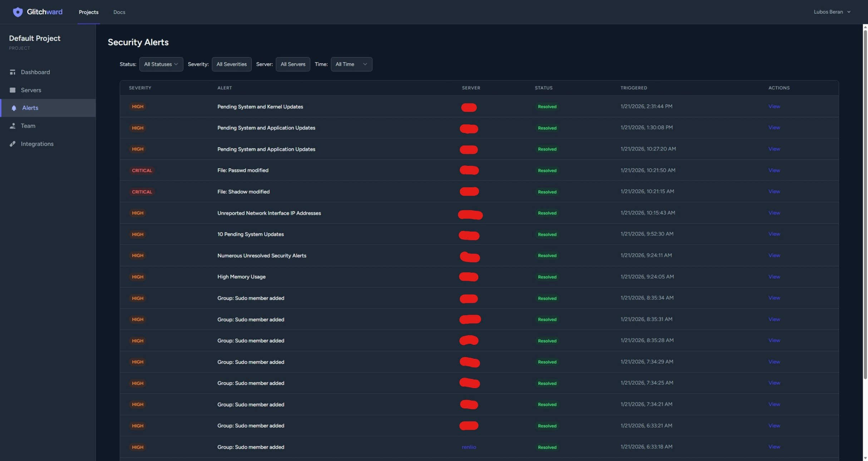Viewport: 868px width, 461px height.
Task: View Pending System and Kernel Updates alert
Action: [774, 106]
